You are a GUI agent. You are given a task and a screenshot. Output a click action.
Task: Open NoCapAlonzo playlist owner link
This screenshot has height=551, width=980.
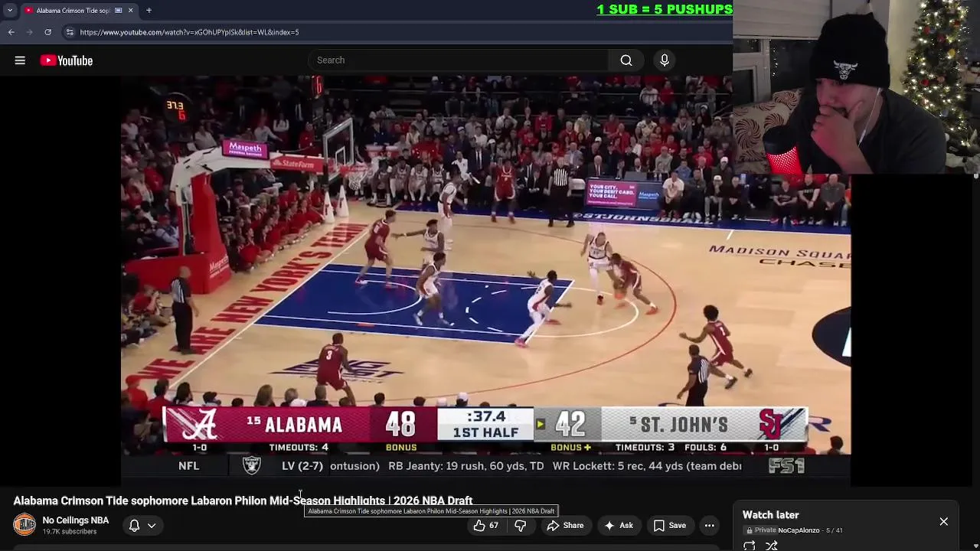tap(799, 530)
